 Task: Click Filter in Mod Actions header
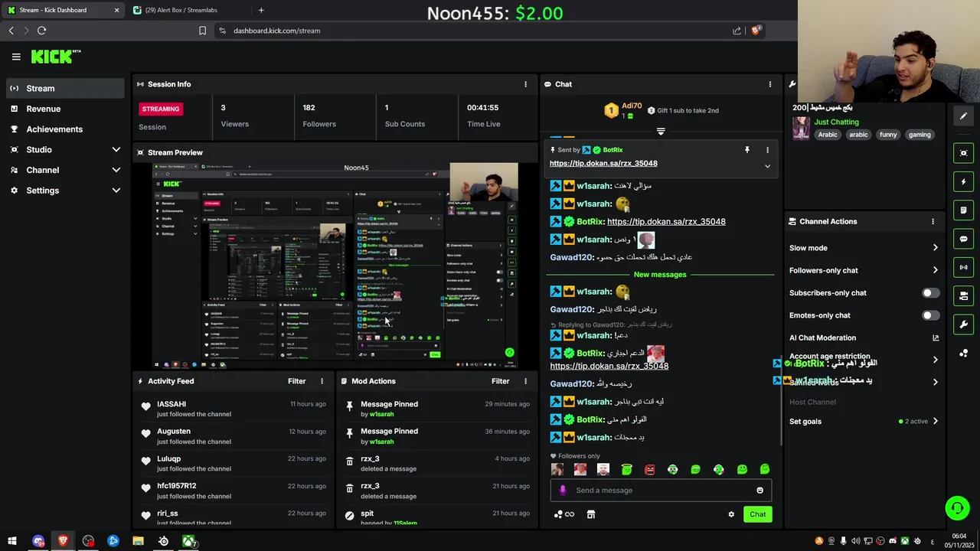(x=500, y=381)
